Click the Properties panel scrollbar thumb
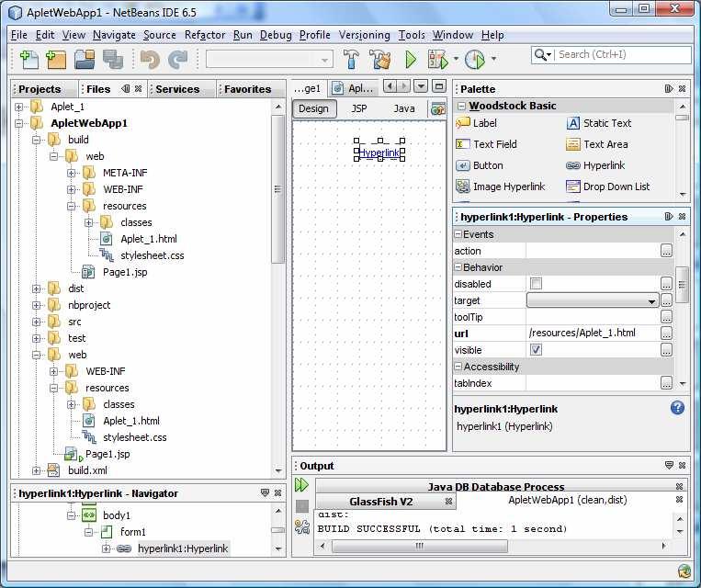701x588 pixels. tap(682, 285)
